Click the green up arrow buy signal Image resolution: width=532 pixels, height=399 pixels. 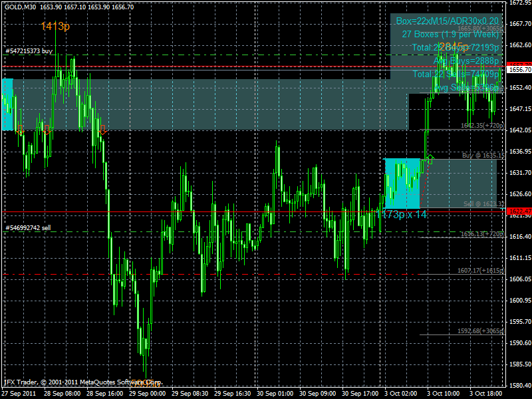click(x=430, y=159)
